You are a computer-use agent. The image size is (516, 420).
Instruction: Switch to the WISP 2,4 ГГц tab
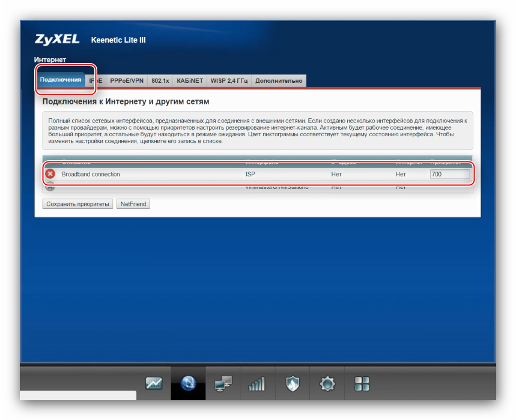point(229,81)
